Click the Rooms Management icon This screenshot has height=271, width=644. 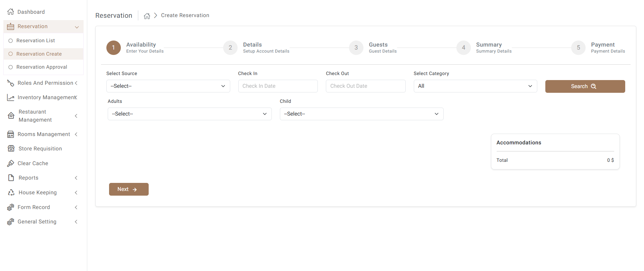click(11, 134)
